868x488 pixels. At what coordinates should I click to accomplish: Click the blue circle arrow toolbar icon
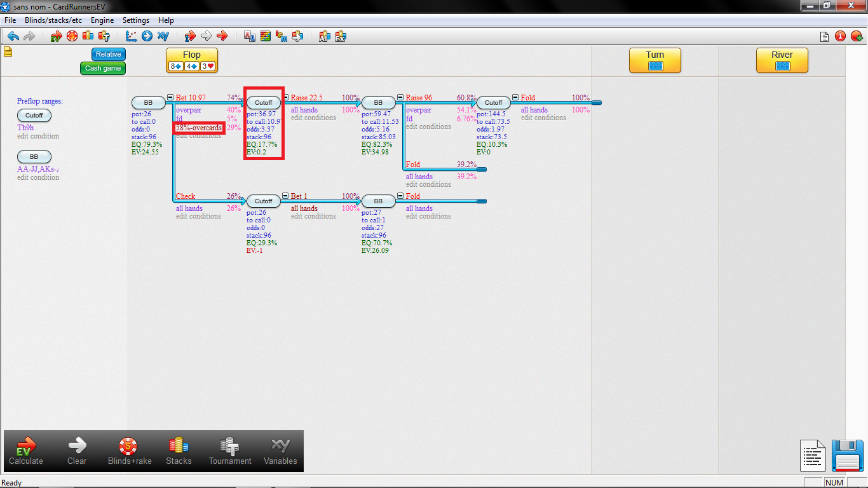click(x=147, y=36)
